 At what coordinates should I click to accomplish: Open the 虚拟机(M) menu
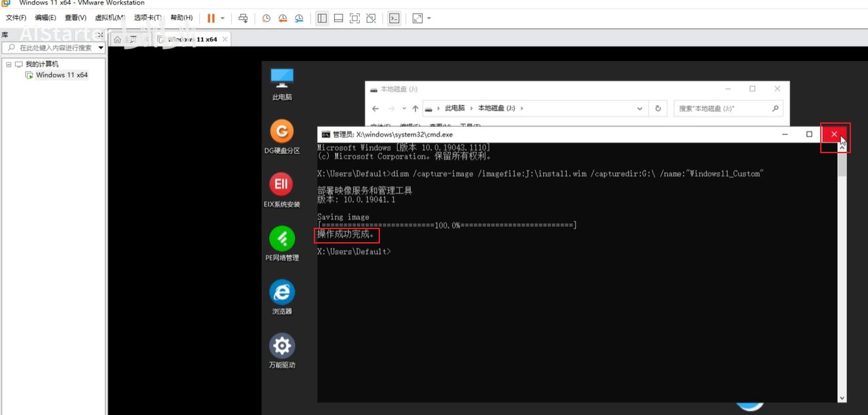(110, 18)
